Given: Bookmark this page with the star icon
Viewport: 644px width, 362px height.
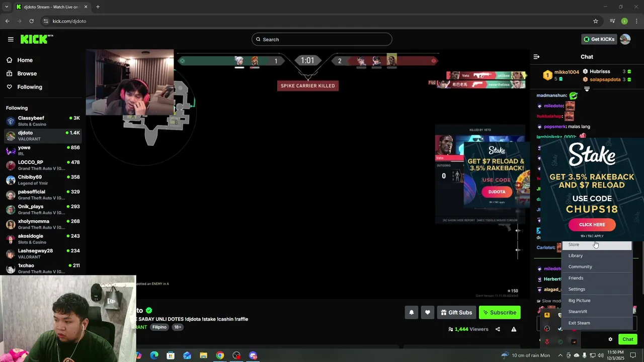Looking at the screenshot, I should point(596,21).
